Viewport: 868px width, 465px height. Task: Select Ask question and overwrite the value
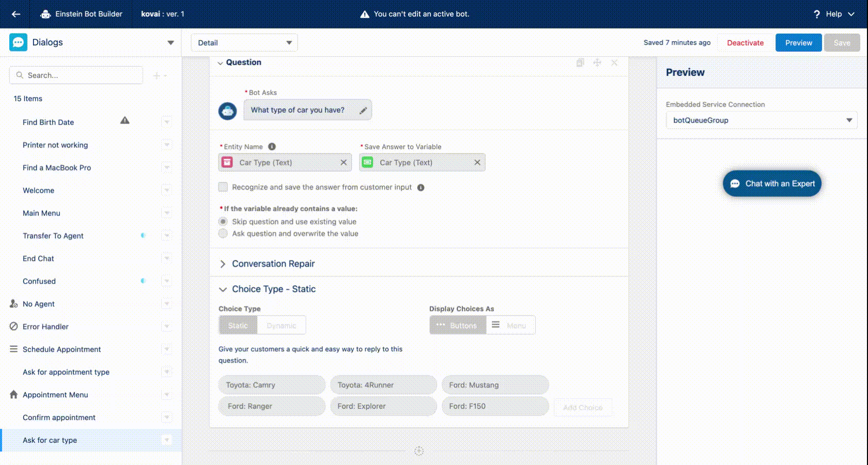coord(223,233)
